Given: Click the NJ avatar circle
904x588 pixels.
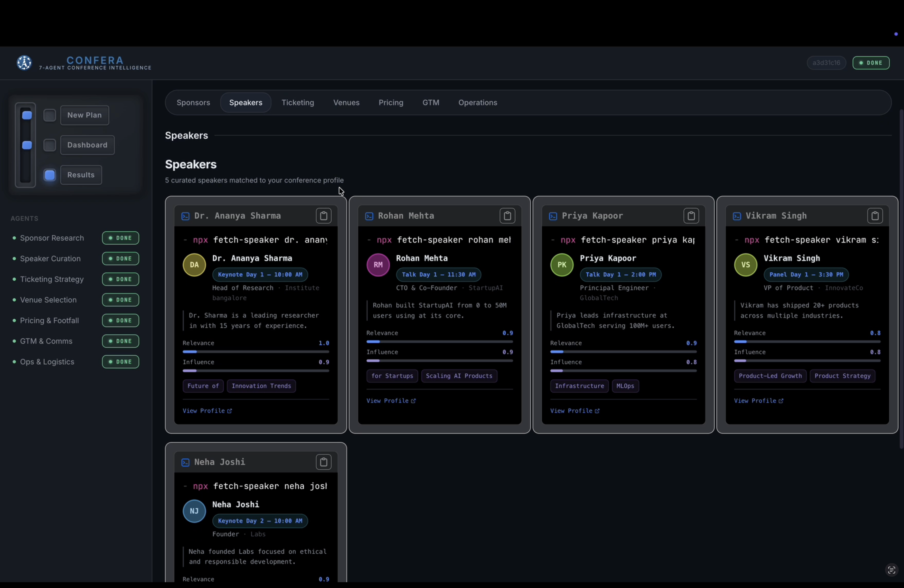Looking at the screenshot, I should [195, 511].
